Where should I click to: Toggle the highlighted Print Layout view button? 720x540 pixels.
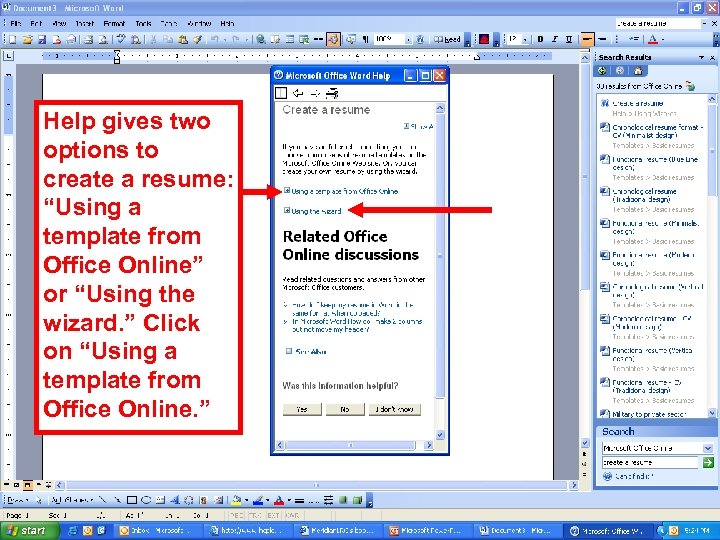click(28, 485)
